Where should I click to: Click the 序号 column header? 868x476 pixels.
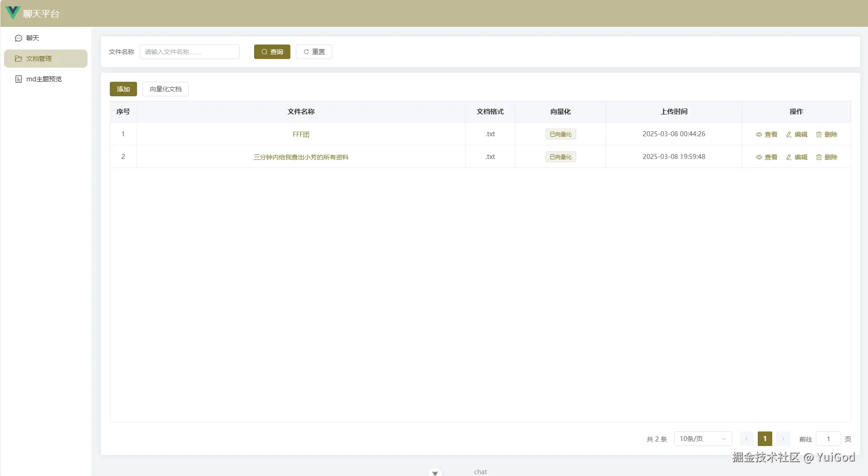pyautogui.click(x=123, y=112)
